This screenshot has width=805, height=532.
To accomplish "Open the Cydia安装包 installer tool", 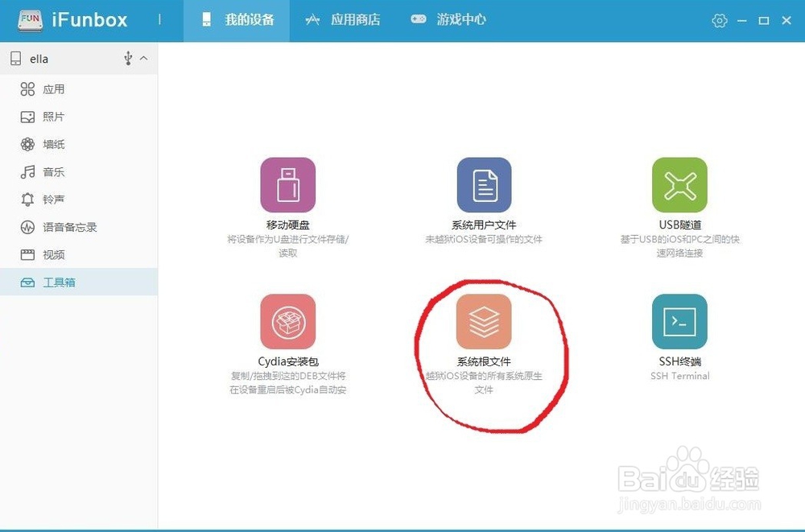I will point(287,320).
